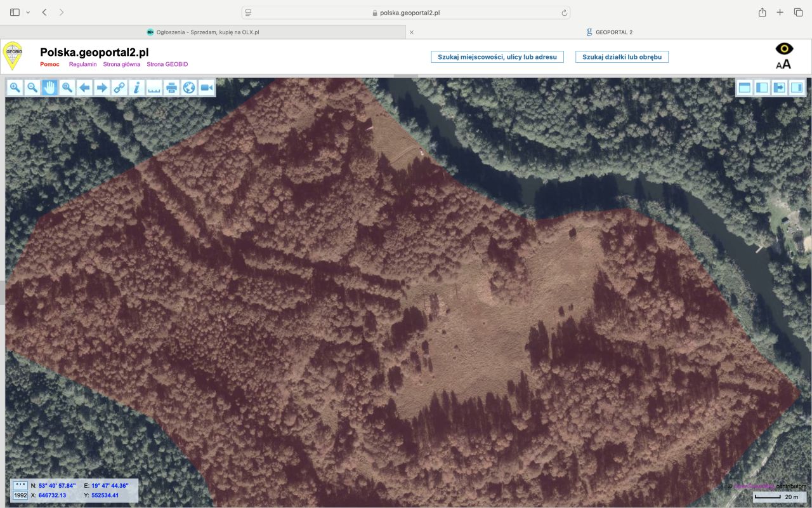This screenshot has width=812, height=508.
Task: Select the zoom in magnifier tool
Action: pyautogui.click(x=15, y=88)
